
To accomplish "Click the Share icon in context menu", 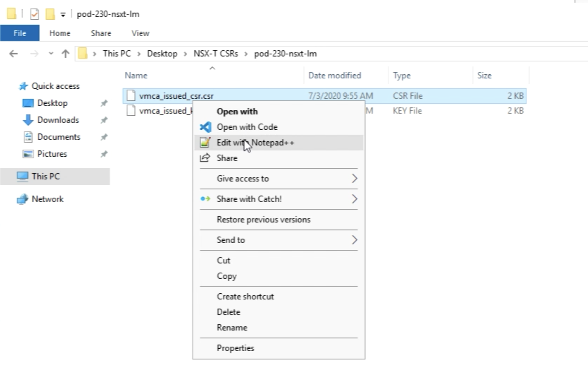I will click(205, 158).
